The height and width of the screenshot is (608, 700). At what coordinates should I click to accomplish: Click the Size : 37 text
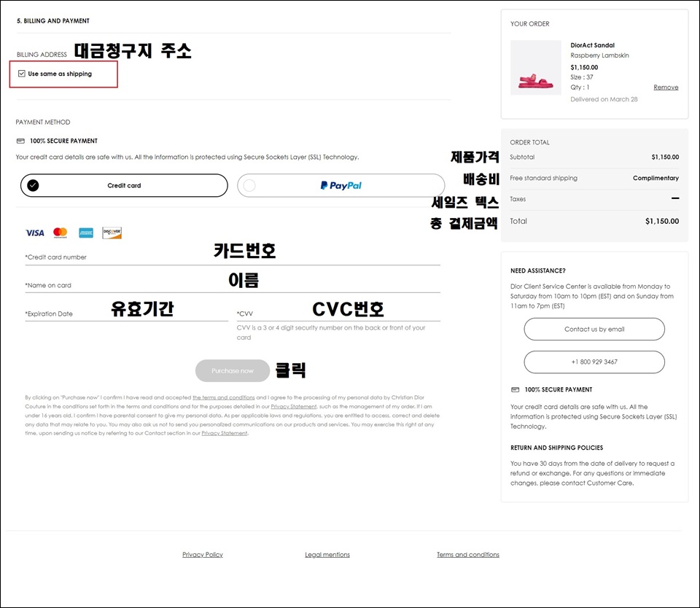[582, 77]
